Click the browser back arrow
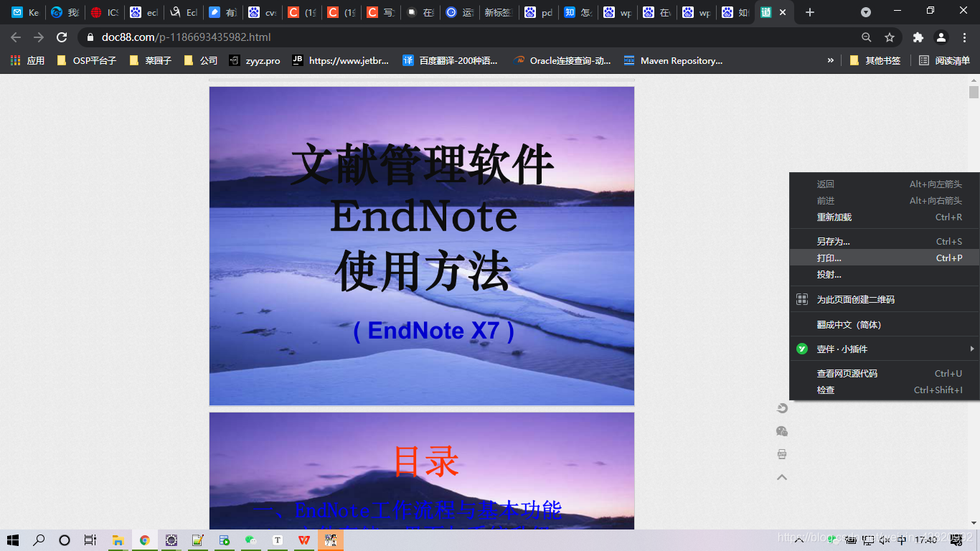 [16, 37]
